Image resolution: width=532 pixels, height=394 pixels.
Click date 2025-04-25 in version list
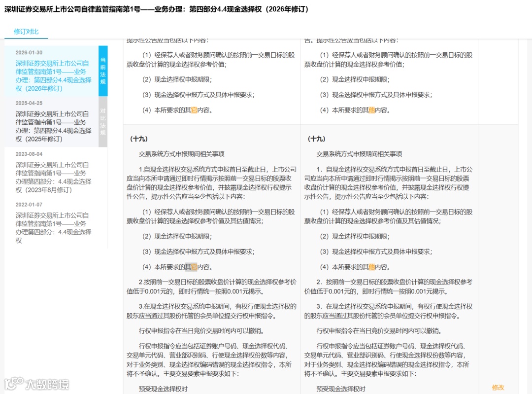click(x=29, y=103)
